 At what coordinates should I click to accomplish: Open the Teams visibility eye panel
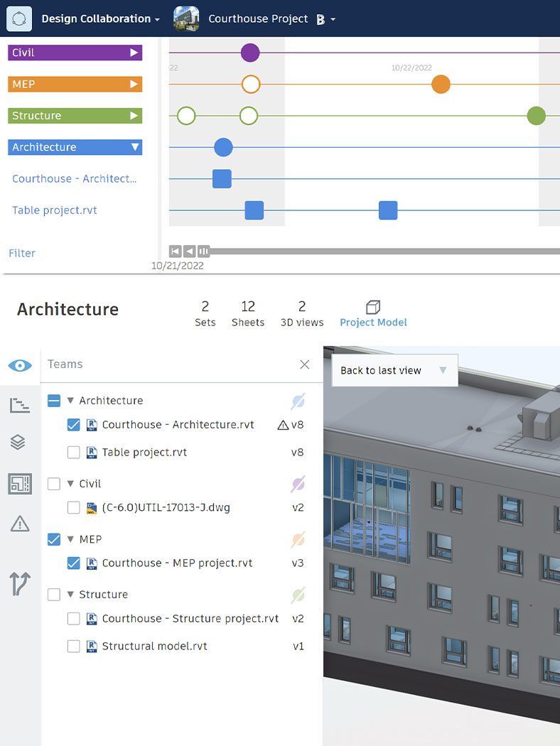[x=20, y=365]
